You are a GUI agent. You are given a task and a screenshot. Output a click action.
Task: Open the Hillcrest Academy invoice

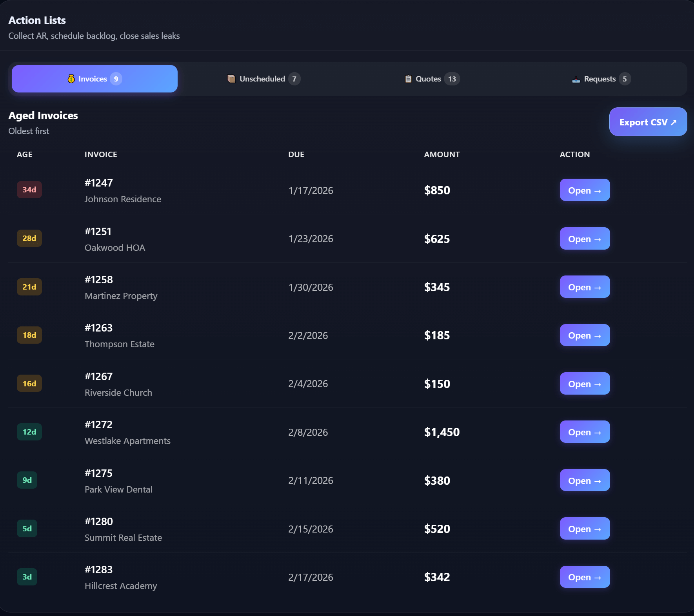tap(584, 577)
